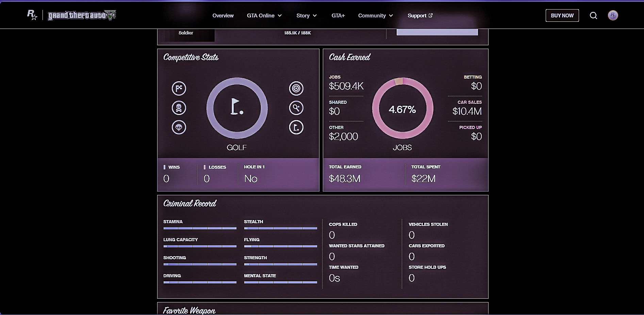Click the Grand Theft Auto V logo
This screenshot has height=315, width=644.
coord(82,15)
